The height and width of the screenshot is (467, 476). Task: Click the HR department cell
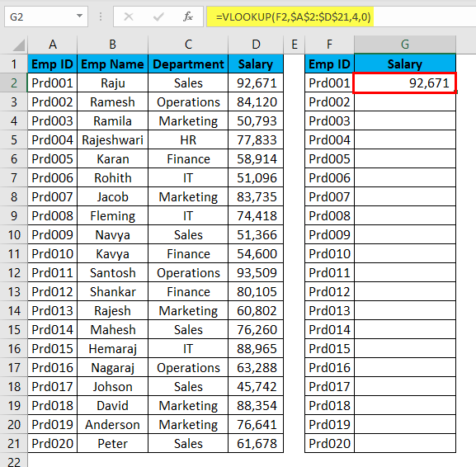tap(188, 140)
